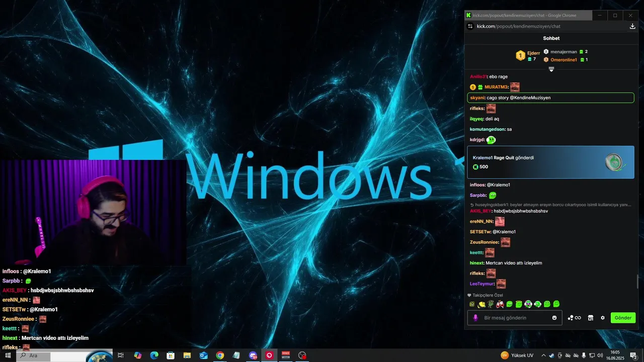Launch Copilot from the taskbar
644x362 pixels.
click(x=137, y=355)
